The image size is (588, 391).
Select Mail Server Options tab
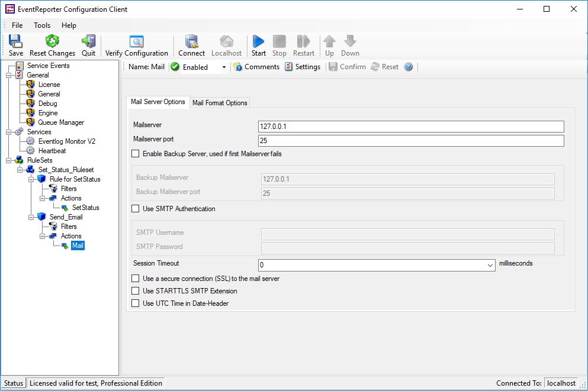pos(158,102)
